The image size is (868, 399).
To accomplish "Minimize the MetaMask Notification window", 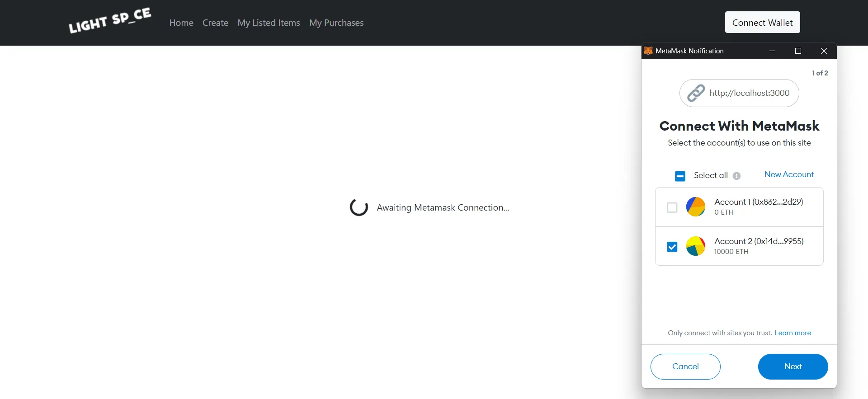I will [x=772, y=51].
